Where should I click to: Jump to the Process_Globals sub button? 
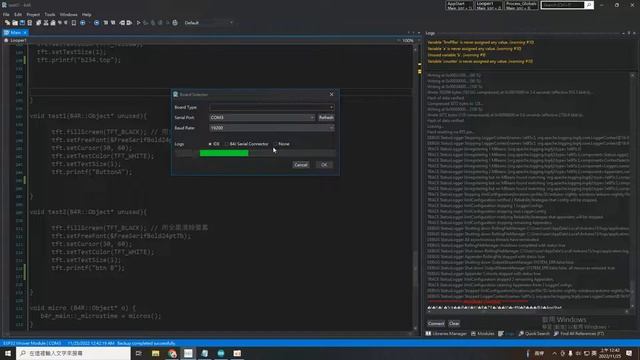(x=521, y=5)
